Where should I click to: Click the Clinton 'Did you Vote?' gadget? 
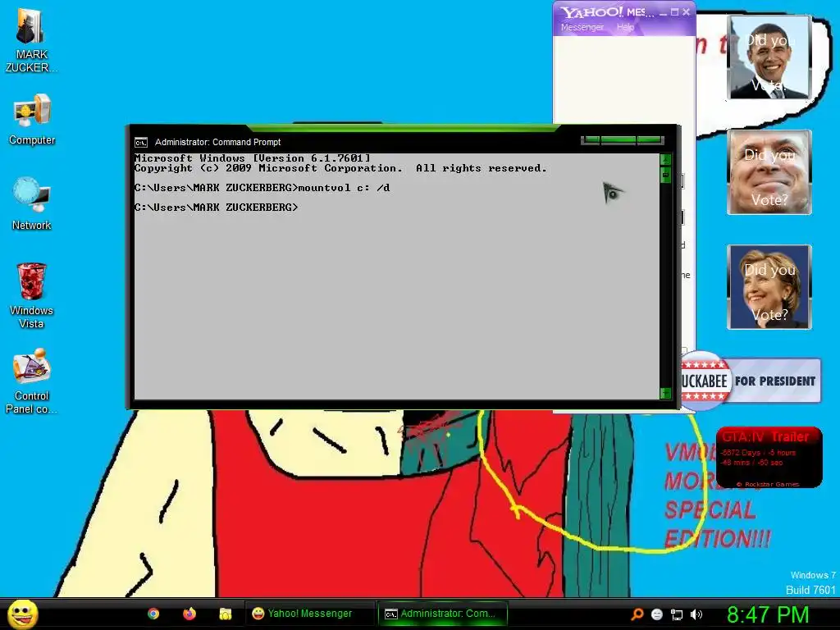(769, 287)
